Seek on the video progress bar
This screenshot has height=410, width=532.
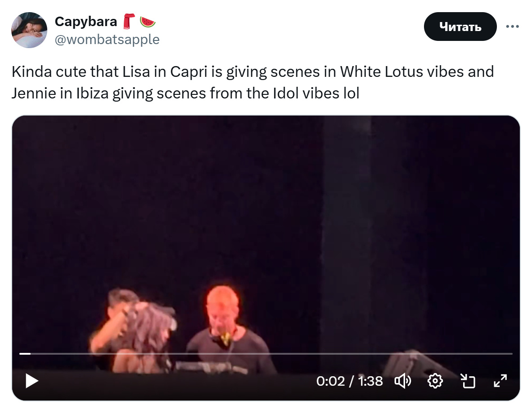(x=266, y=354)
